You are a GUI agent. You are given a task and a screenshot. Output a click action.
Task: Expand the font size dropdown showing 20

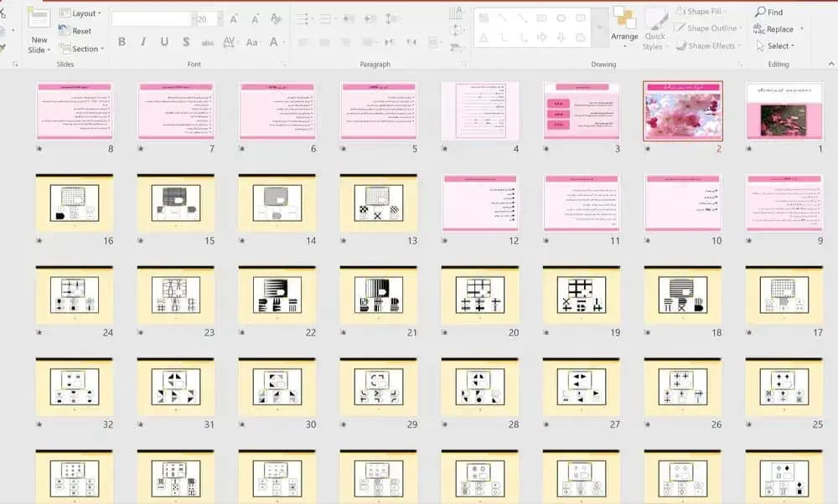coord(220,19)
